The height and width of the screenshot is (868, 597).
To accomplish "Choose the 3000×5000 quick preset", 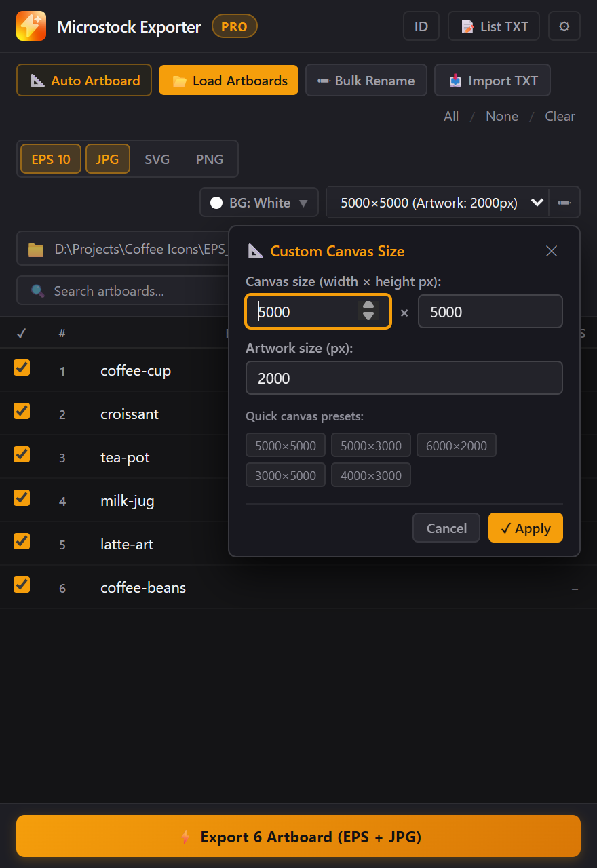I will [286, 475].
